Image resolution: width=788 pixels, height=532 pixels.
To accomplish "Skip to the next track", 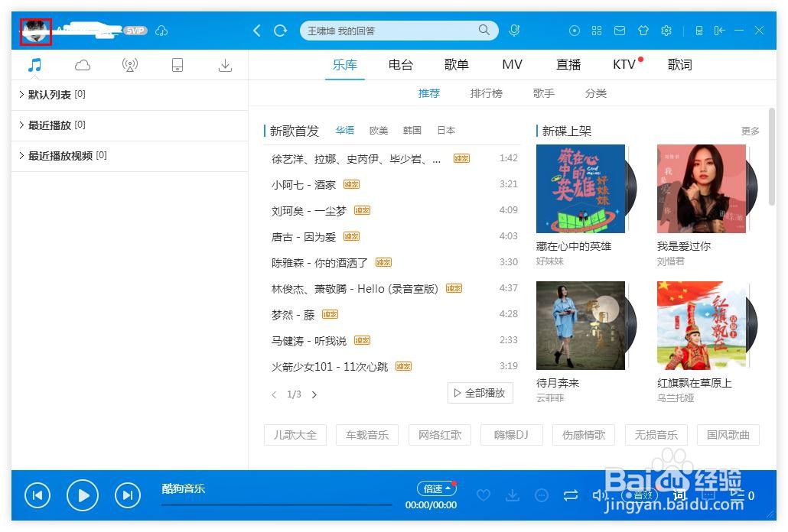I will [128, 495].
